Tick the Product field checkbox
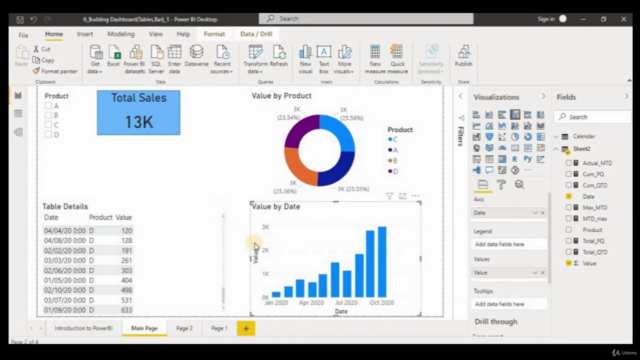Image resolution: width=640 pixels, height=360 pixels. coord(569,230)
